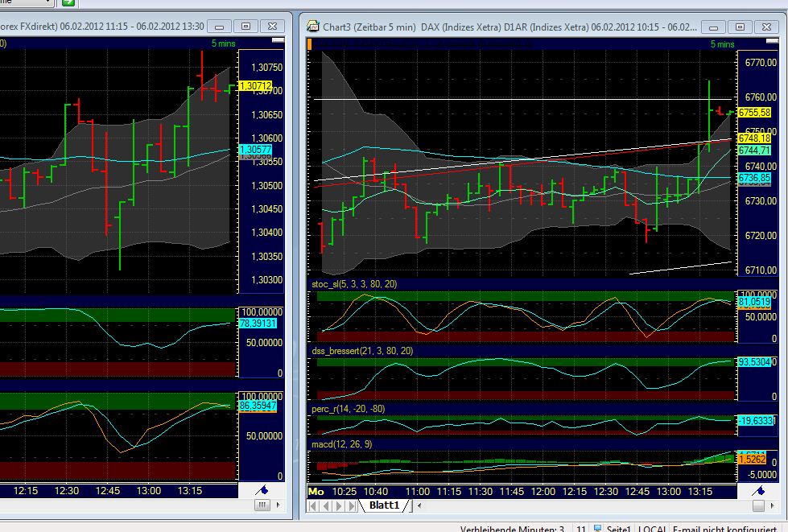
Task: Click the '5 mins' label in Forex chart
Action: click(x=223, y=43)
